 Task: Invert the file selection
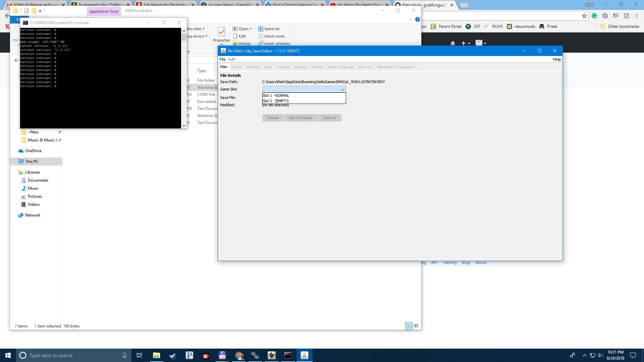(274, 43)
